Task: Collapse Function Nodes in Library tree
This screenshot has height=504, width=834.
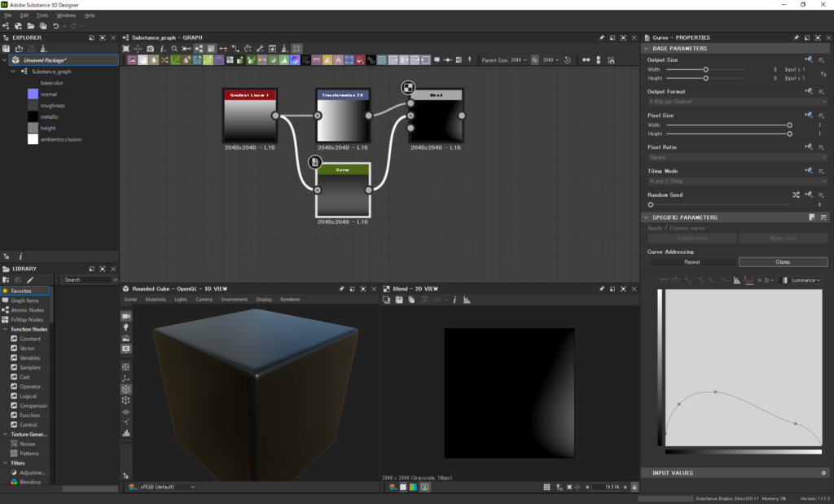Action: coord(6,329)
